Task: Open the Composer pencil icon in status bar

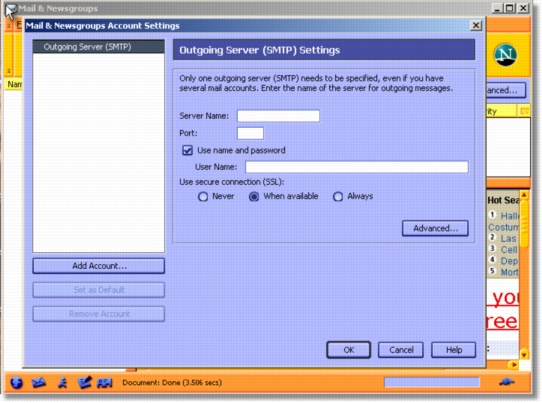Action: 84,382
